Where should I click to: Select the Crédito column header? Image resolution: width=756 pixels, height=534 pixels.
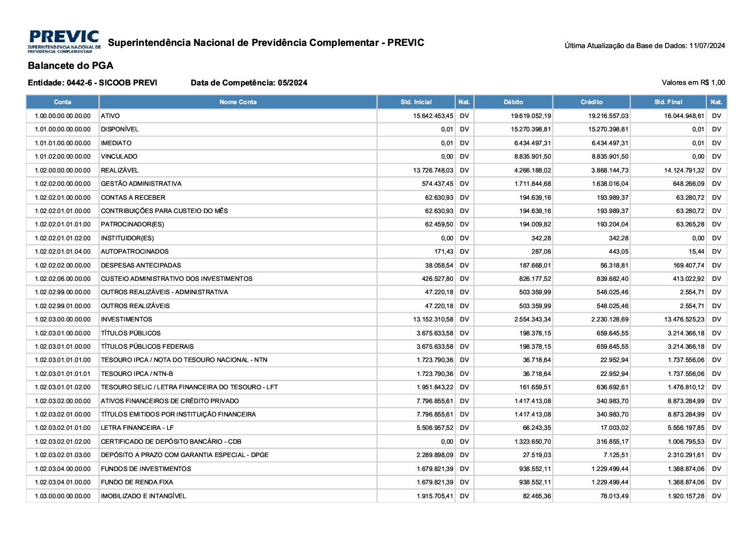(x=591, y=102)
